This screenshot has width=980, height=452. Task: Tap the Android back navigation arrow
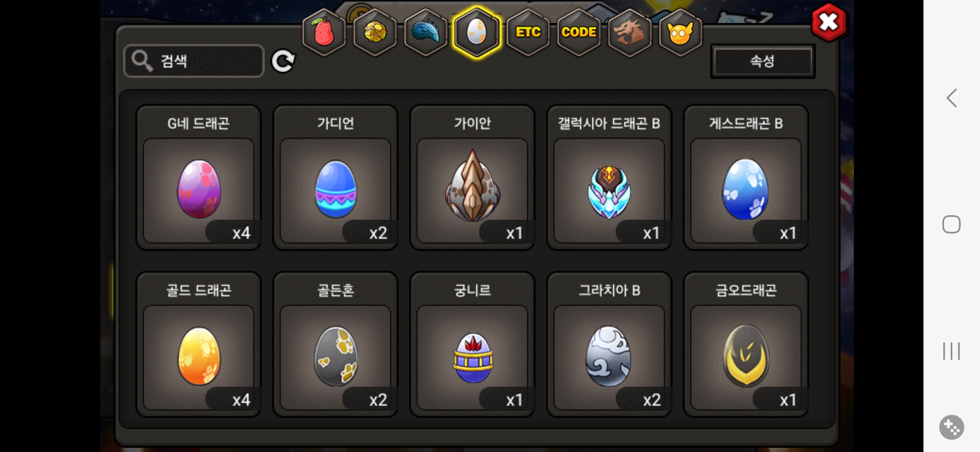click(x=952, y=98)
